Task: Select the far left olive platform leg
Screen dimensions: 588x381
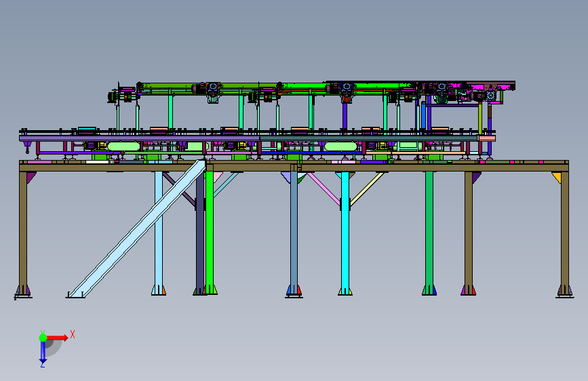Action: [x=23, y=233]
